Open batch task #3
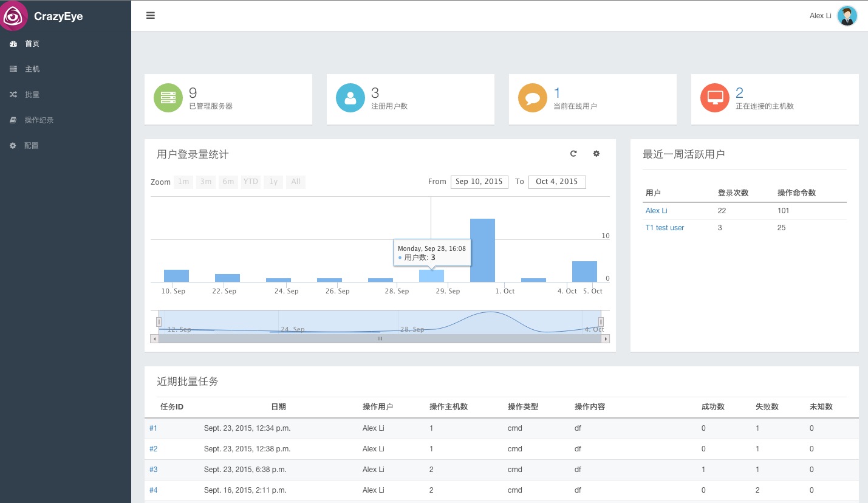Viewport: 868px width, 503px height. (153, 470)
